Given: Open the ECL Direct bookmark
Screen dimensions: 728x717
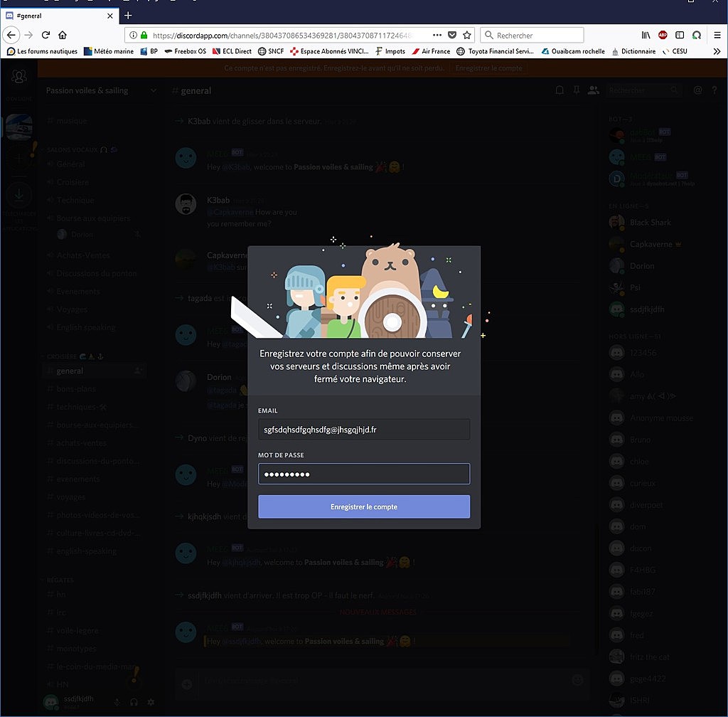Looking at the screenshot, I should [232, 51].
